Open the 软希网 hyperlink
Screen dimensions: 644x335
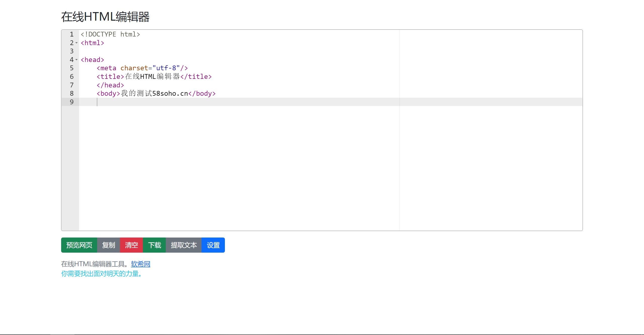pyautogui.click(x=140, y=264)
